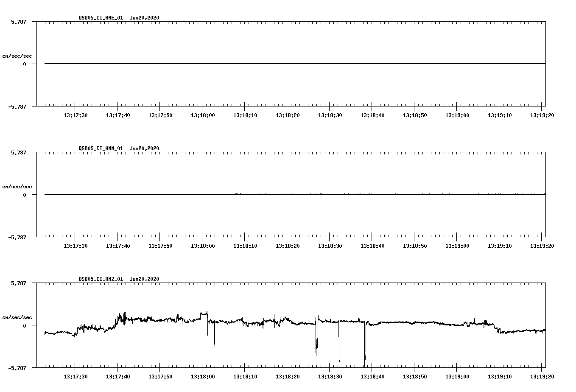Viewport: 576px width, 392px height.
Task: Click the 13:18:50 label under the HNE plot
Action: tap(415, 115)
